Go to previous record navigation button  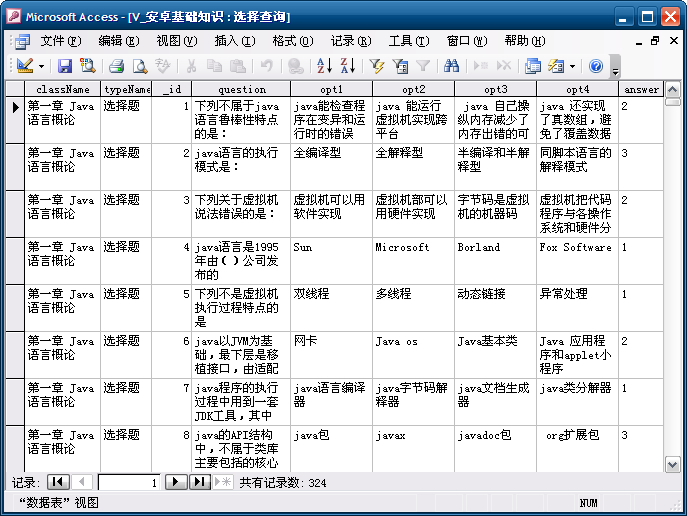[81, 482]
